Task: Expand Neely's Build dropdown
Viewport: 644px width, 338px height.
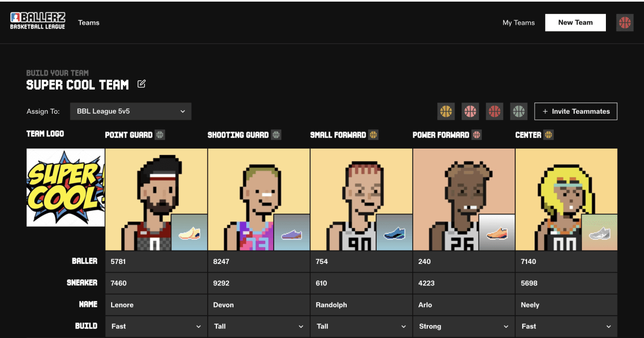Action: (x=566, y=326)
